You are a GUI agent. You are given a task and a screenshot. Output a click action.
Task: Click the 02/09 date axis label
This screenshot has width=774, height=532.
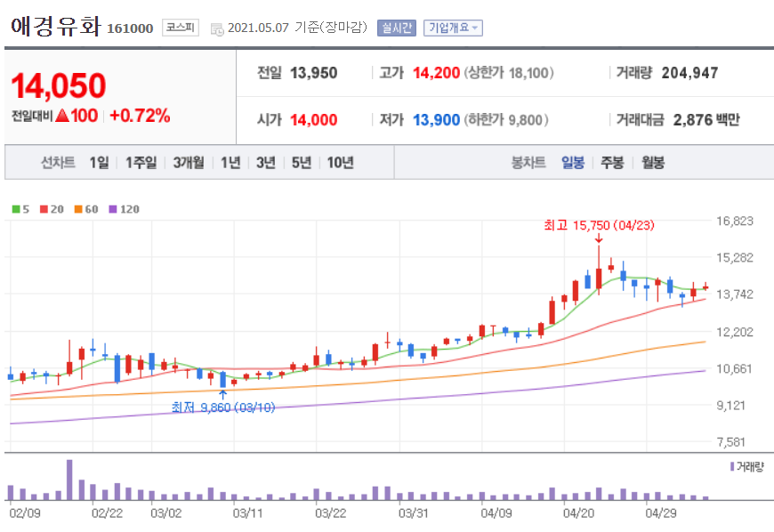tap(25, 513)
